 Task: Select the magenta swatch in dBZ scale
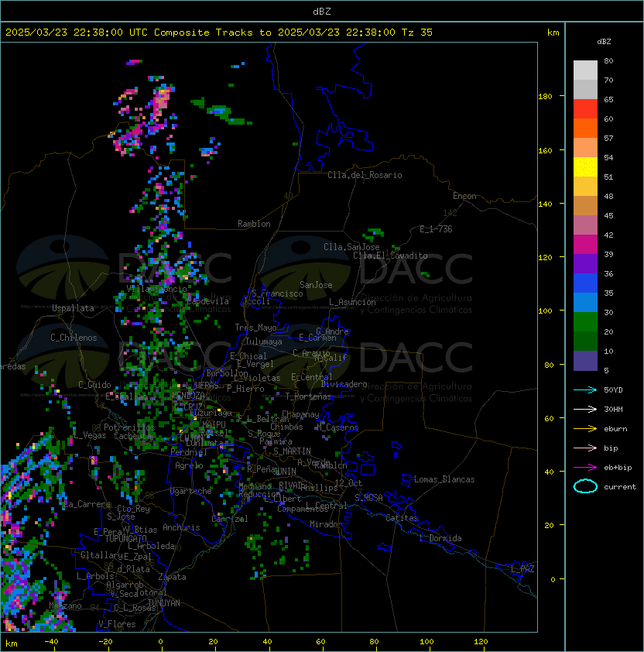pos(585,245)
